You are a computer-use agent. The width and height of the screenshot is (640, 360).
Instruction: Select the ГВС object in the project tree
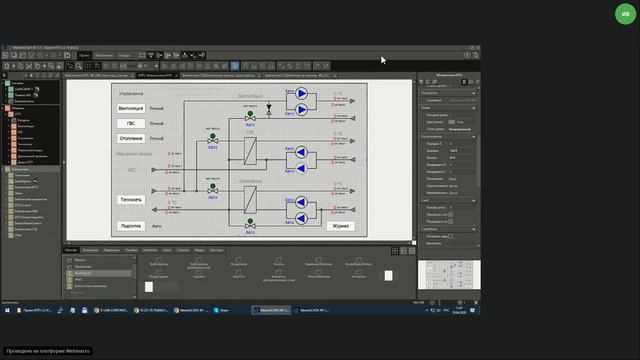pyautogui.click(x=20, y=132)
